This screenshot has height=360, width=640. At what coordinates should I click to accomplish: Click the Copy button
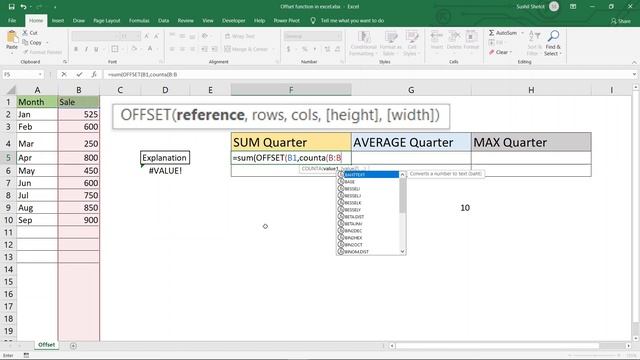pos(32,42)
